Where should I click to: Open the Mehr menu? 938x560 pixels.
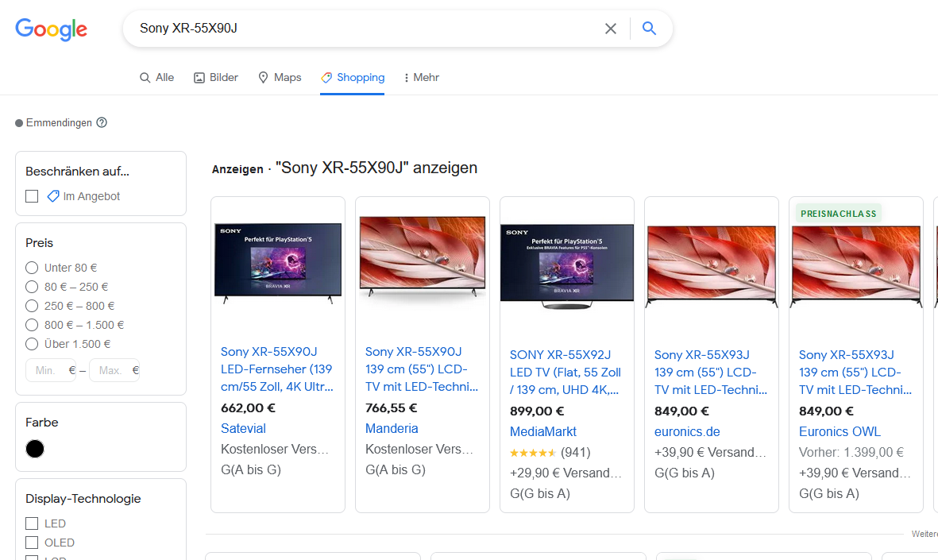point(421,77)
